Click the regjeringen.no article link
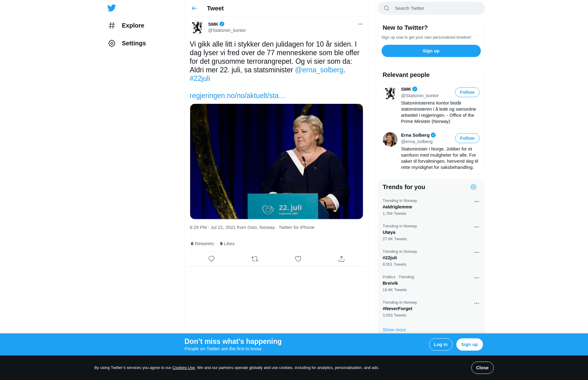The width and height of the screenshot is (588, 380). [237, 96]
